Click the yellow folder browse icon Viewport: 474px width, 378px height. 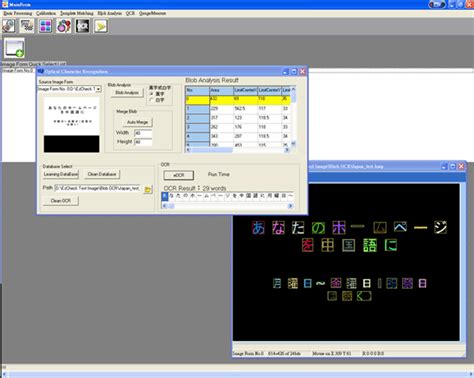(148, 189)
